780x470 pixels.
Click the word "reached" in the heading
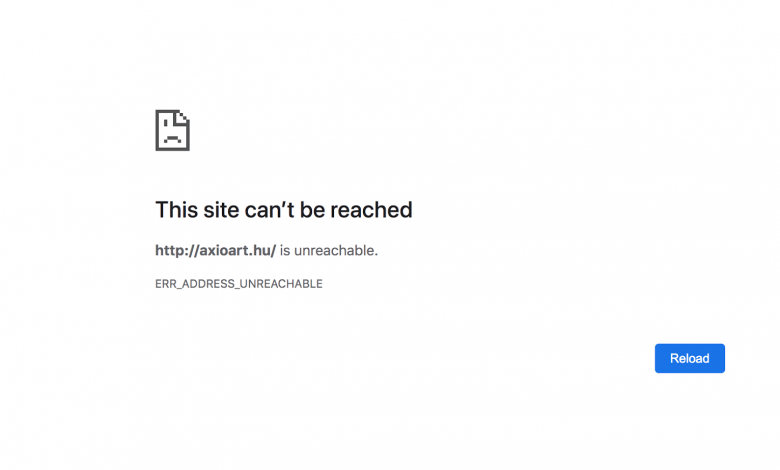[371, 209]
